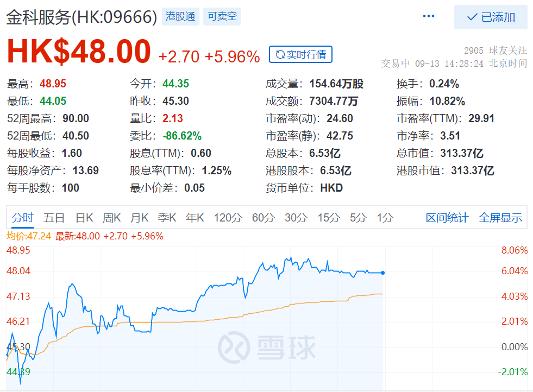Click the dynamic P/E 24.60
The height and width of the screenshot is (392, 533).
tap(340, 118)
